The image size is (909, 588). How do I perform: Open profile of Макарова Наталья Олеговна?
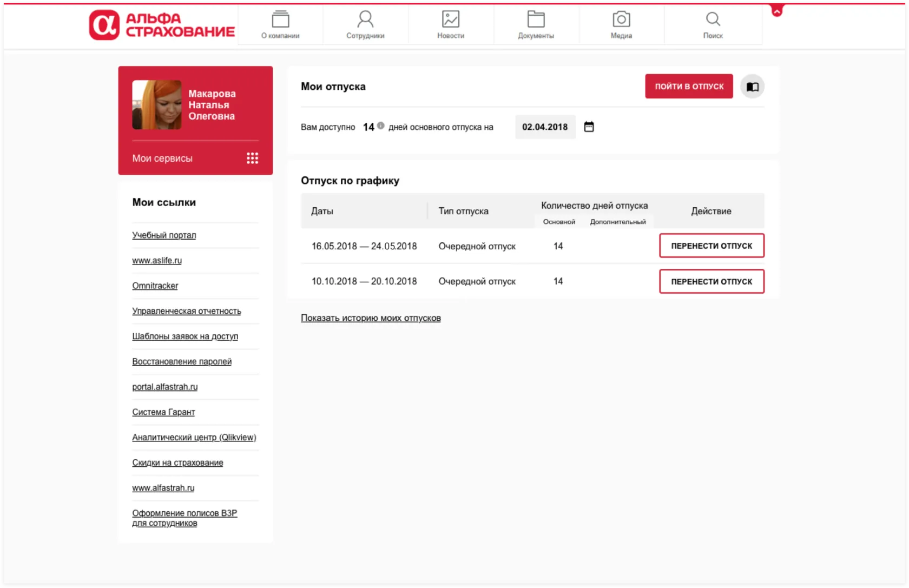[212, 105]
